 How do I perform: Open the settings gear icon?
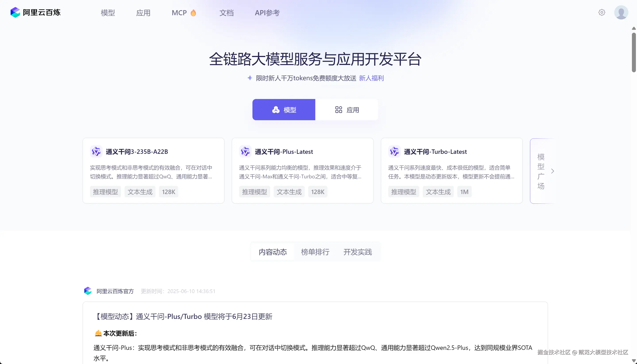(601, 13)
